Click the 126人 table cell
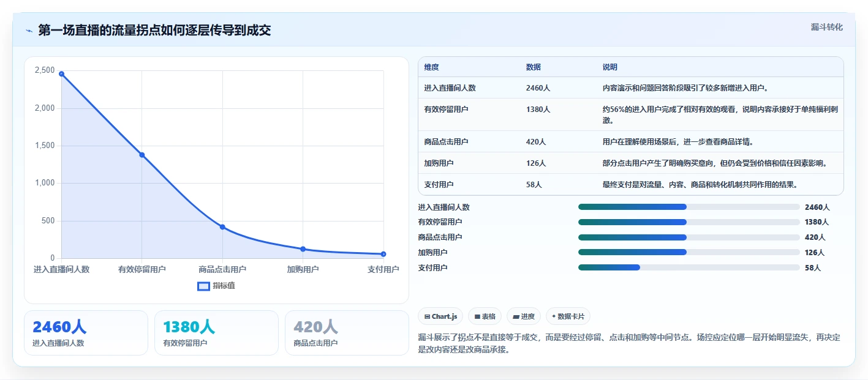Screen dimensions: 868x380 [536, 163]
